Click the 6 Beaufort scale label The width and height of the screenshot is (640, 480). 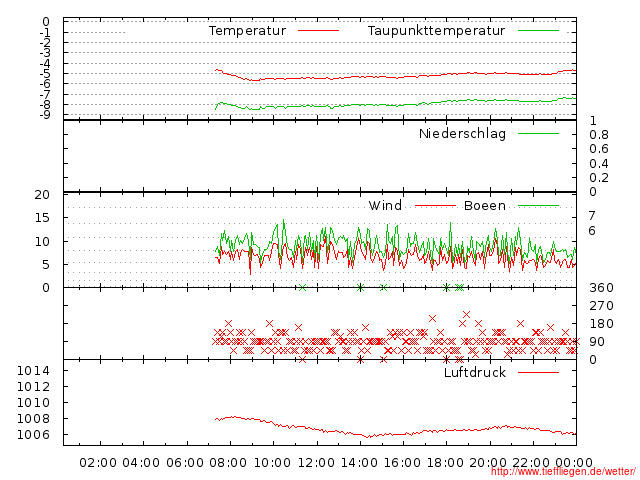click(592, 231)
